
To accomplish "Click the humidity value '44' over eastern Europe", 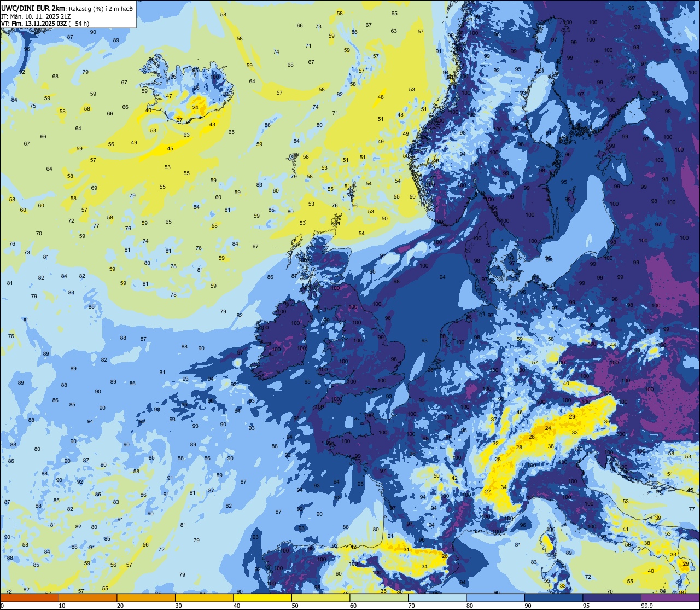I will click(x=613, y=346).
